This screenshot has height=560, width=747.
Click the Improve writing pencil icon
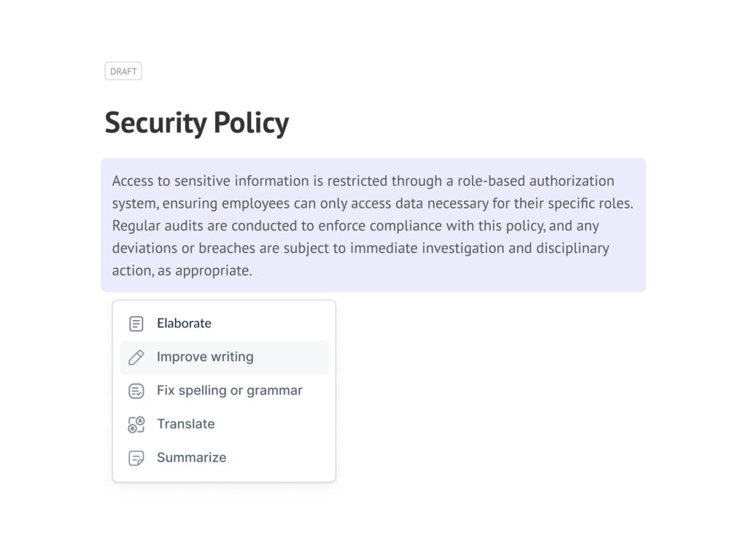(136, 357)
